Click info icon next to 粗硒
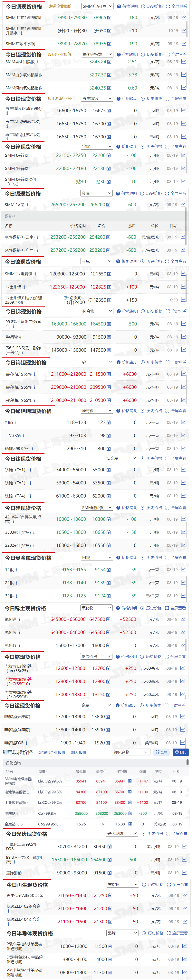 pos(16,423)
